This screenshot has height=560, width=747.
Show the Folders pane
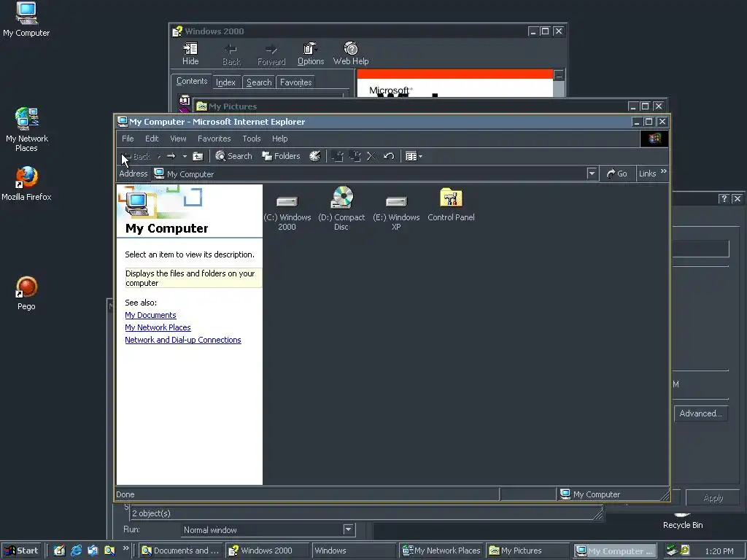(281, 156)
